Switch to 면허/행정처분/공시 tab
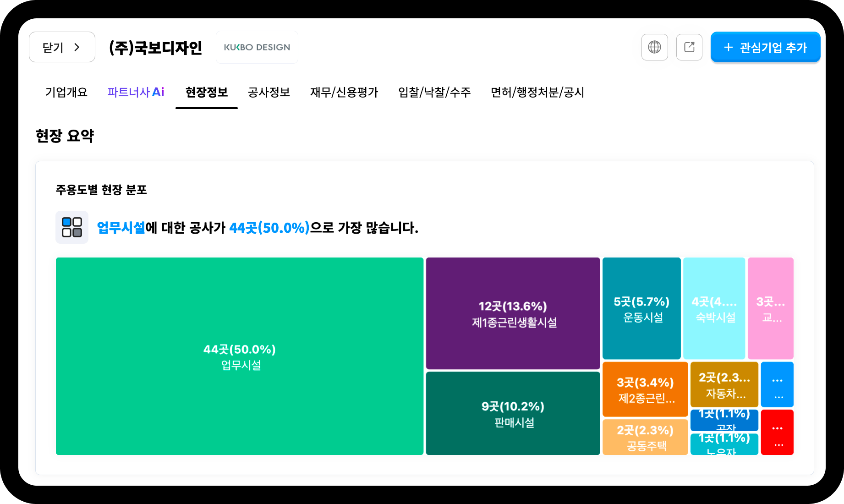 point(537,92)
